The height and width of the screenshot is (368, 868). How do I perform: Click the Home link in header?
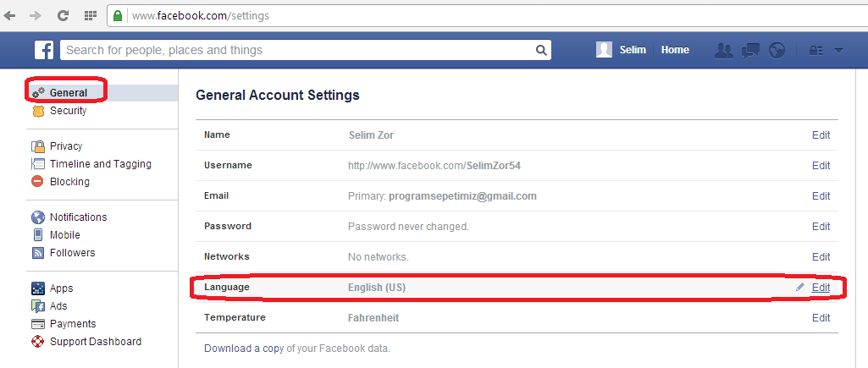coord(675,50)
